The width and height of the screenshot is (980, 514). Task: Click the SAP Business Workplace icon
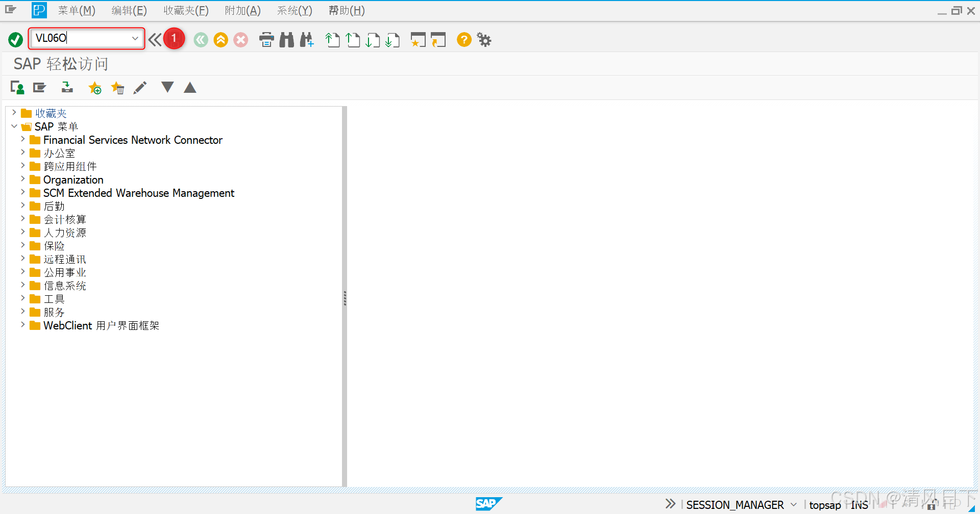click(67, 88)
